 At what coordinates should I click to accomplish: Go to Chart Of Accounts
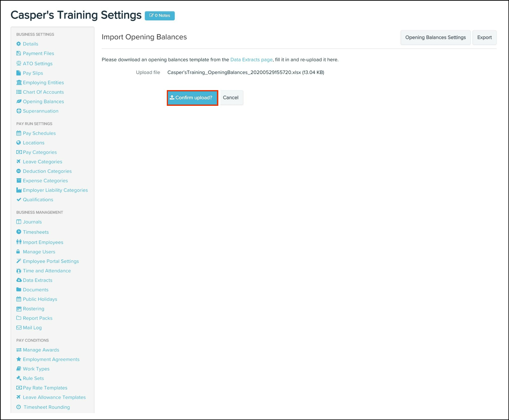click(x=43, y=92)
